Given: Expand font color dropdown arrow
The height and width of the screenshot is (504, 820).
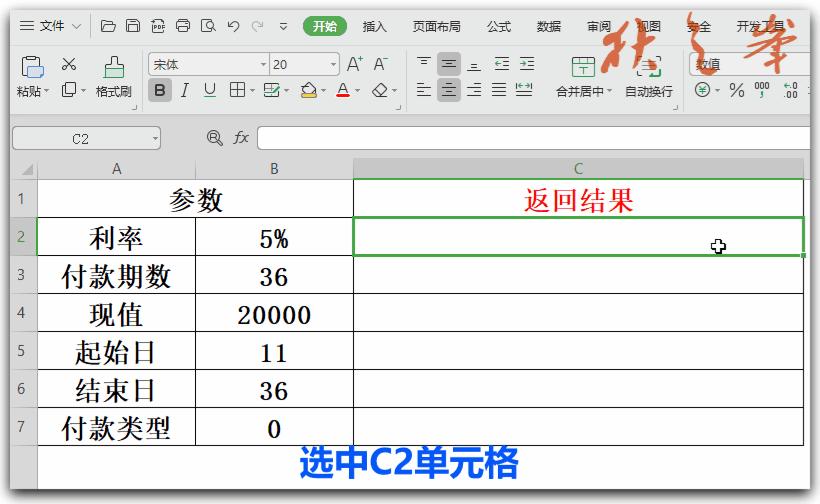Looking at the screenshot, I should coord(358,90).
